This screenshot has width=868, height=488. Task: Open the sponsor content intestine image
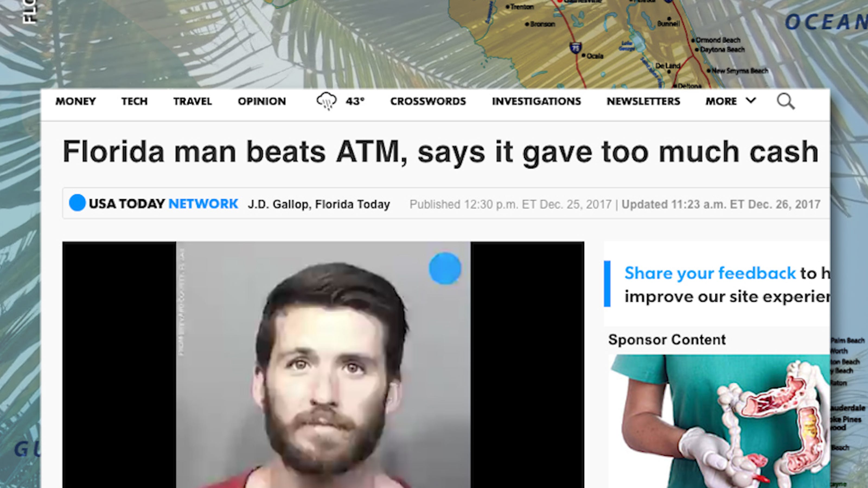tap(719, 421)
